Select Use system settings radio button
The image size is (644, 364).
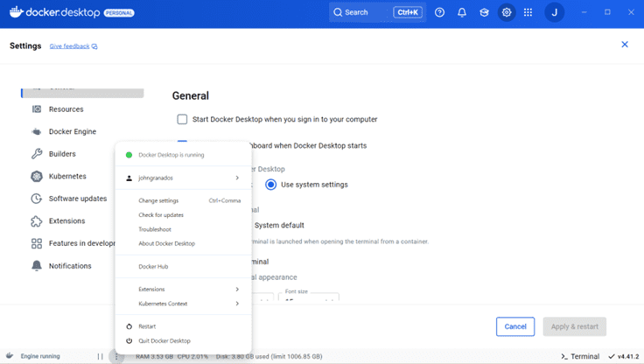[270, 185]
